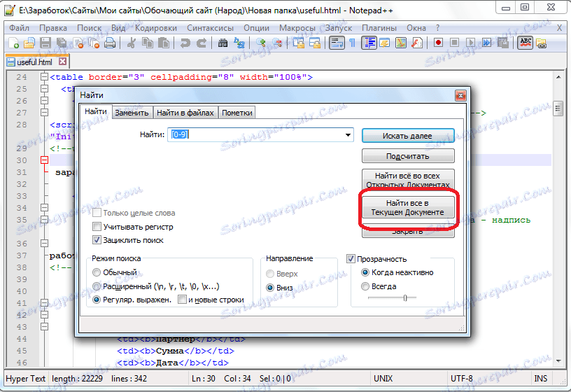The width and height of the screenshot is (571, 392).
Task: Click UTF-8 encoding in status bar
Action: [x=461, y=379]
